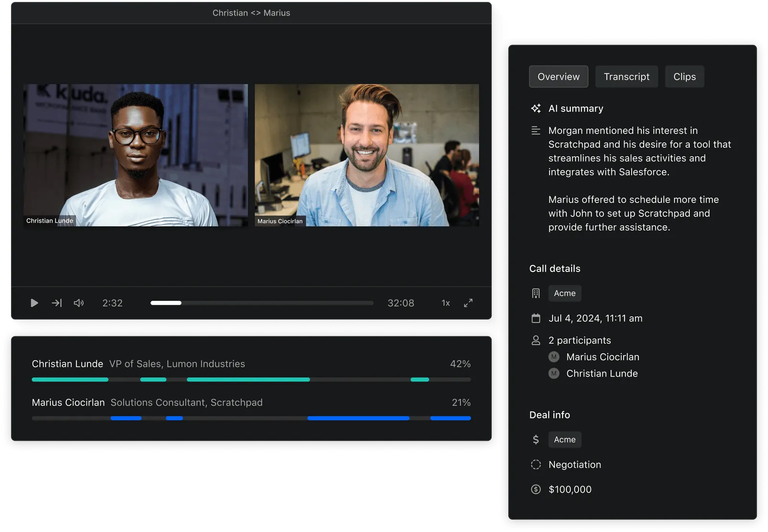Change 1x playback speed
The width and height of the screenshot is (768, 532).
pyautogui.click(x=446, y=303)
